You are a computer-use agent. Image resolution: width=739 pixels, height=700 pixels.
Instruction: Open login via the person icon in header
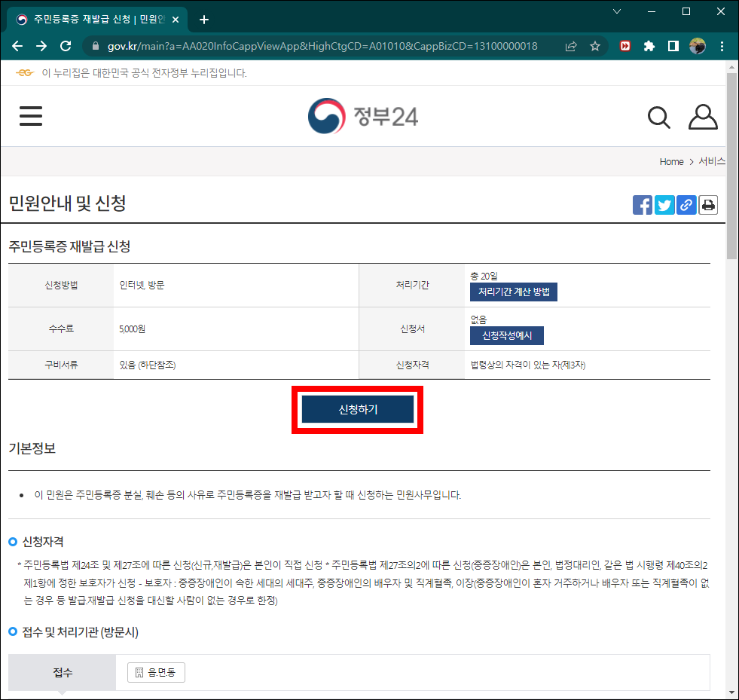click(703, 117)
